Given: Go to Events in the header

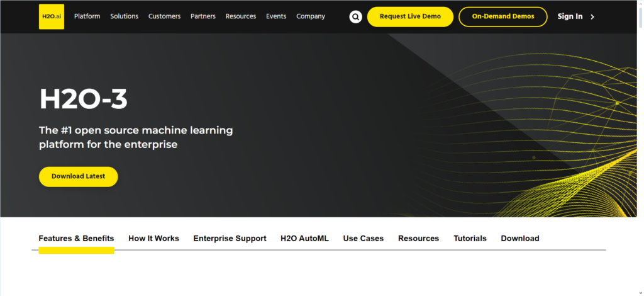Looking at the screenshot, I should (276, 16).
